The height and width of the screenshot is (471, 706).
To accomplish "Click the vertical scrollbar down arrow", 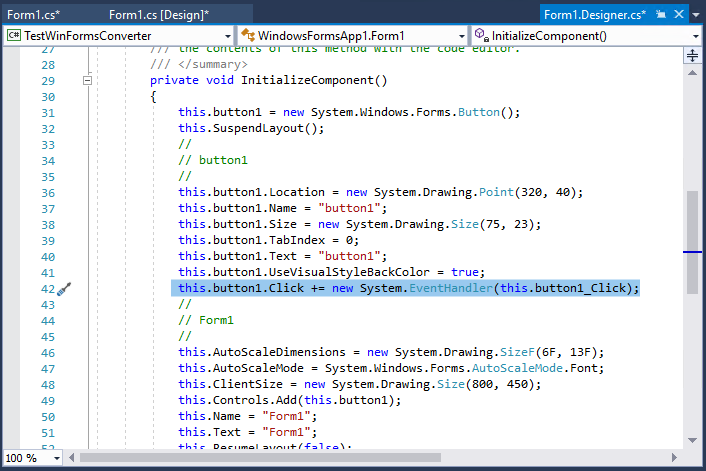I will [692, 440].
